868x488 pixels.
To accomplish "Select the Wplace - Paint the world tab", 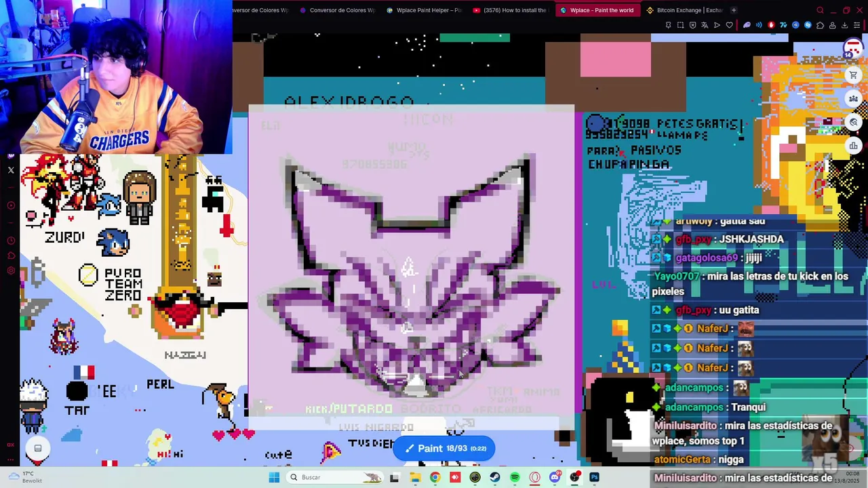I will (x=597, y=10).
